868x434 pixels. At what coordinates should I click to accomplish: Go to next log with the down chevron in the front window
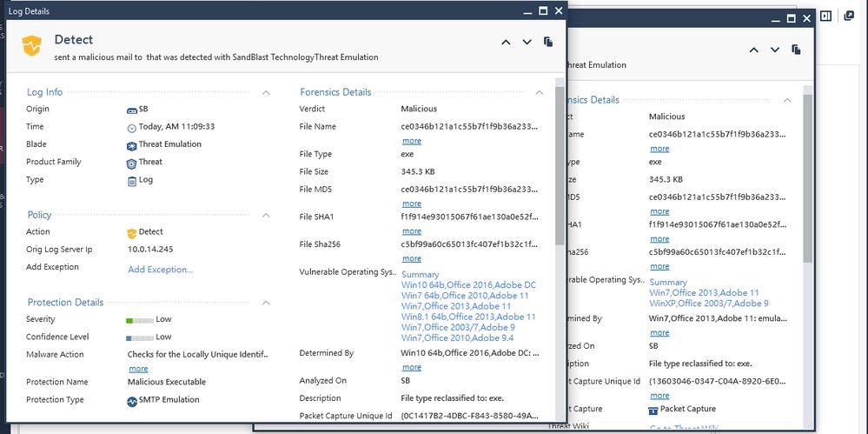527,42
